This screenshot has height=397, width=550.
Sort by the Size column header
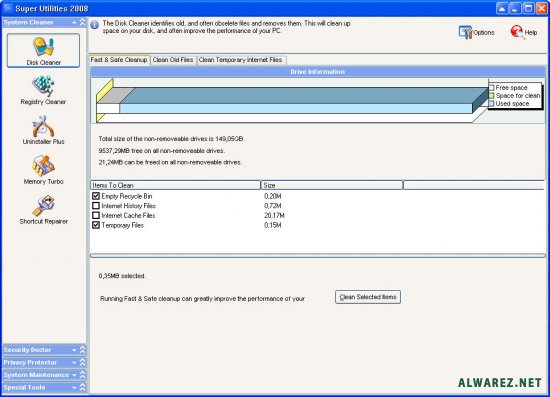click(332, 185)
